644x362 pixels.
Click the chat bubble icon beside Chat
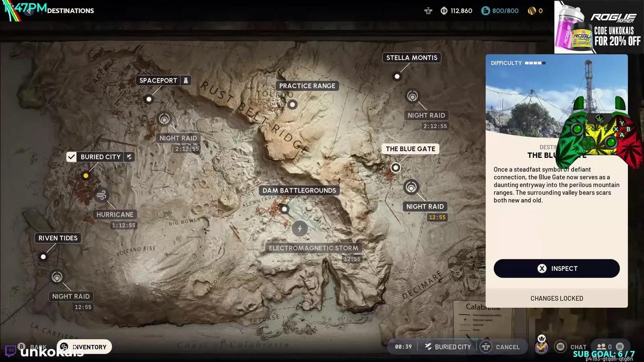(x=560, y=347)
